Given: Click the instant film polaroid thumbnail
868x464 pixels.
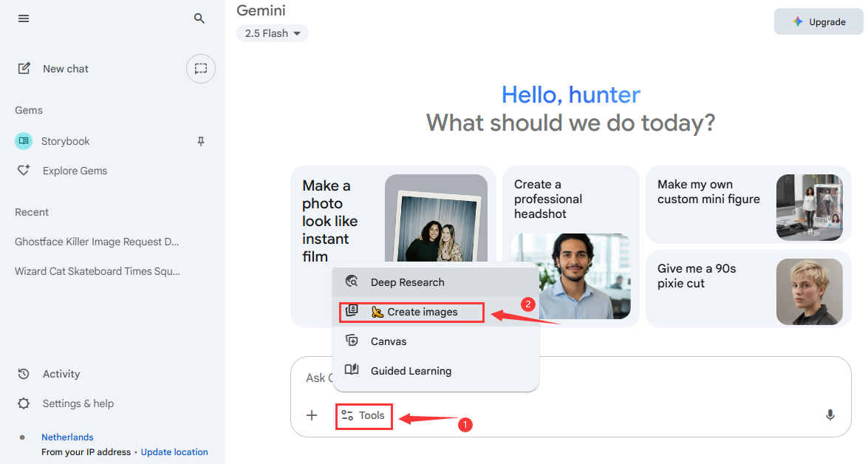Looking at the screenshot, I should [x=436, y=218].
